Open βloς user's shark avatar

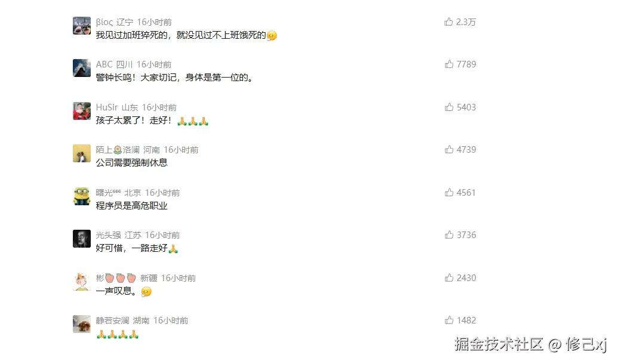82,26
